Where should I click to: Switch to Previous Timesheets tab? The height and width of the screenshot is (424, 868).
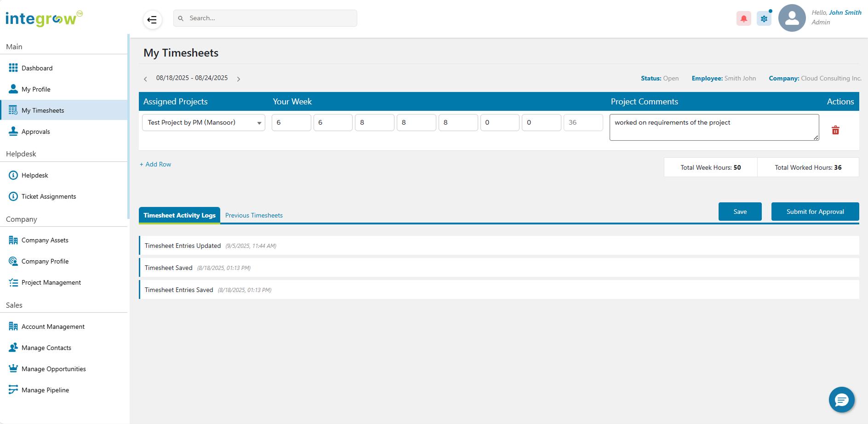point(254,215)
